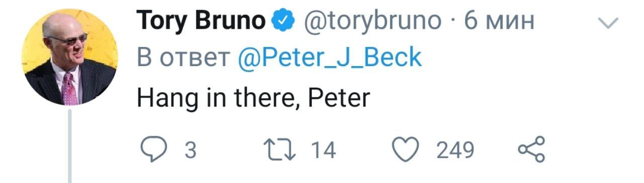644x183 pixels.
Task: Open the share icon for this tweet
Action: coord(531,150)
